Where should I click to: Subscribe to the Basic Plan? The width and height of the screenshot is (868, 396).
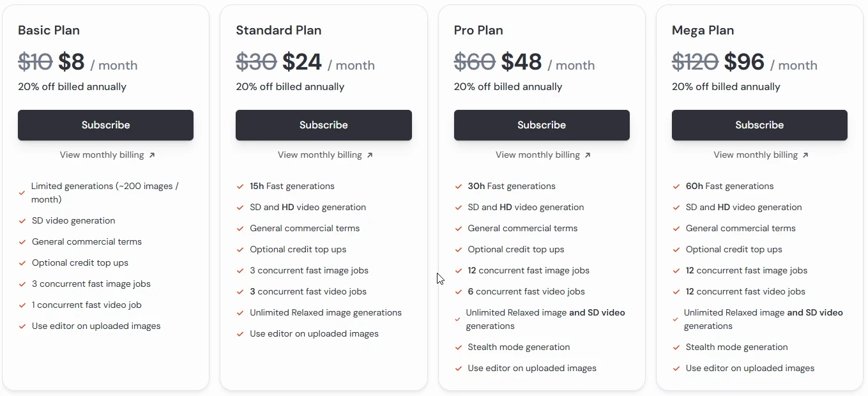coord(105,125)
